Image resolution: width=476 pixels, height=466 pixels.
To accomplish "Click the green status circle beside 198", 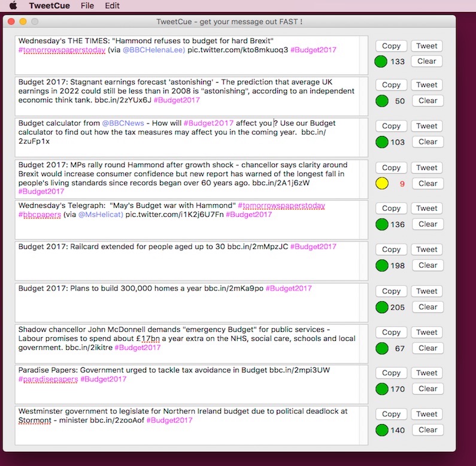I will coord(382,265).
